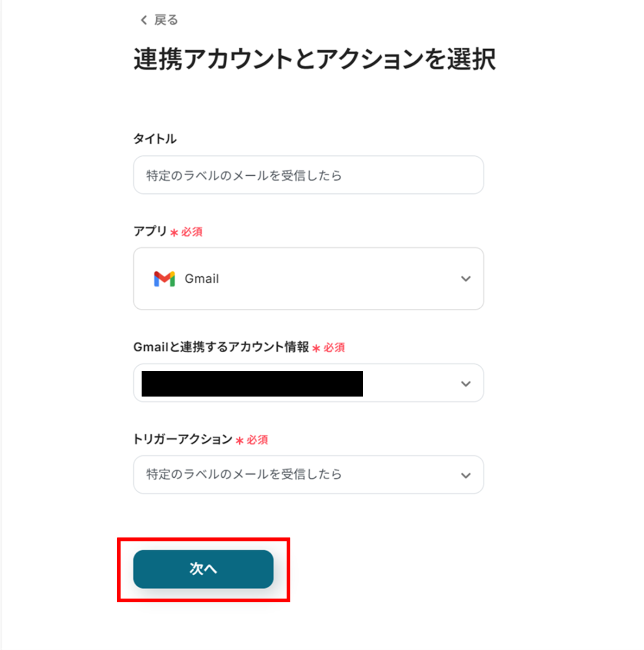Click the トリガーアクション field label

182,439
